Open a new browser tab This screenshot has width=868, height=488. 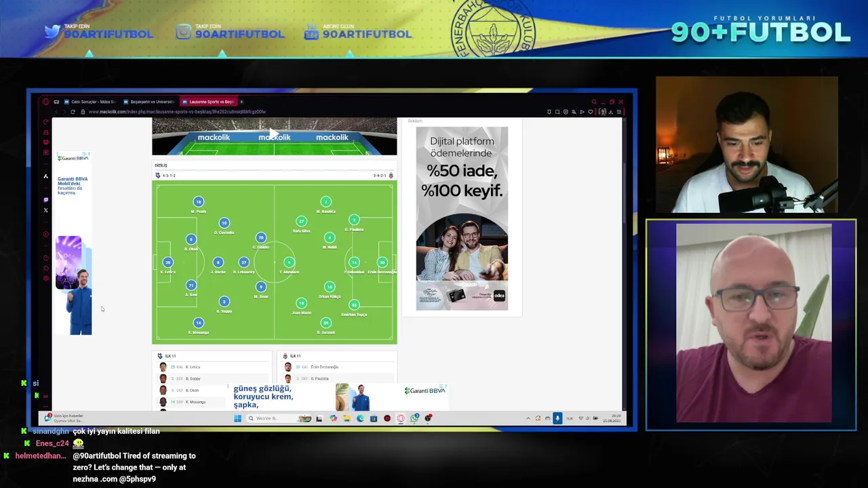[x=241, y=102]
